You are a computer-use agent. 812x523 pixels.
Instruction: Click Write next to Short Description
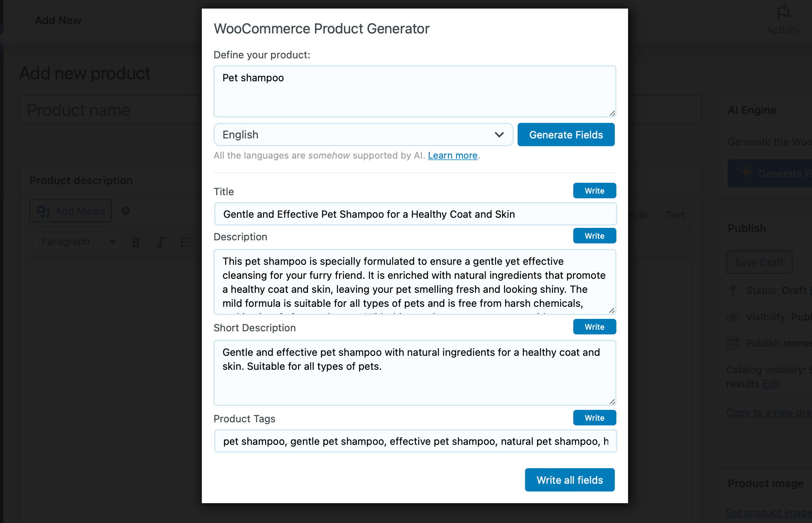pyautogui.click(x=594, y=327)
